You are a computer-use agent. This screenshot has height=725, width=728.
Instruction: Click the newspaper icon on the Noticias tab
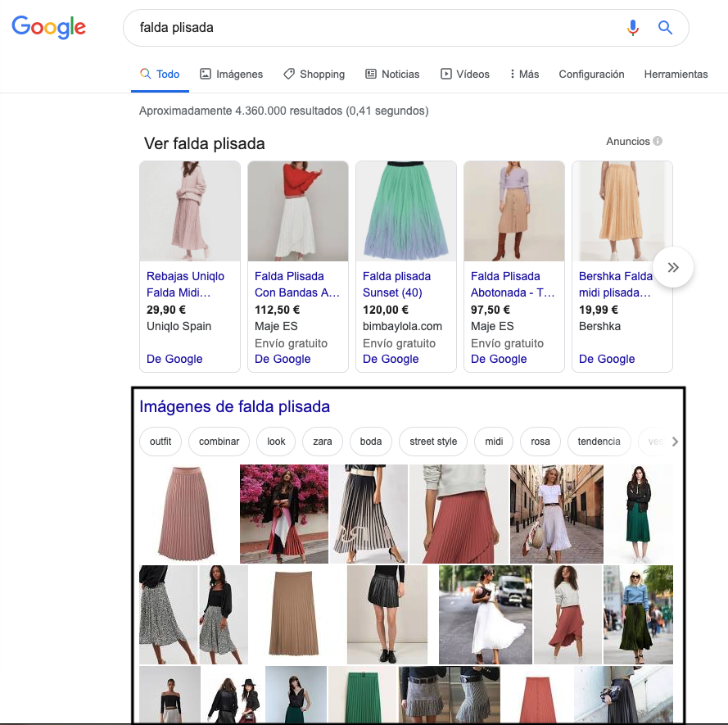point(369,74)
